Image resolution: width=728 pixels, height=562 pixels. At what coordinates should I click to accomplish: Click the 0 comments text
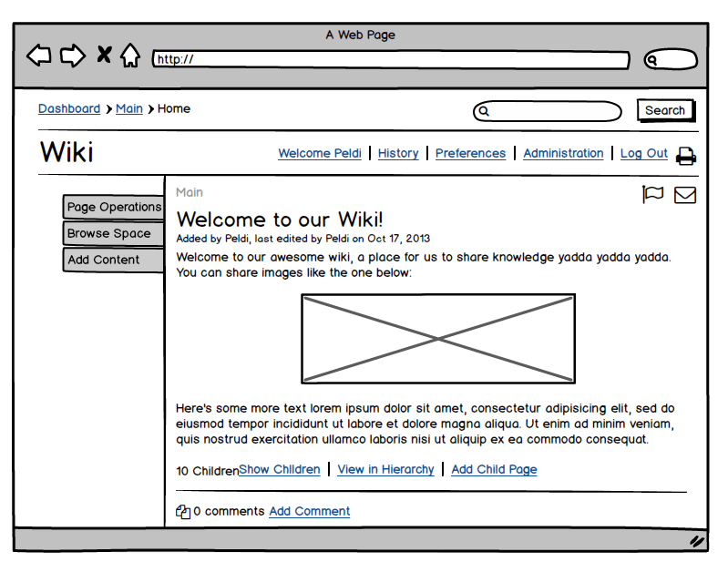click(229, 511)
